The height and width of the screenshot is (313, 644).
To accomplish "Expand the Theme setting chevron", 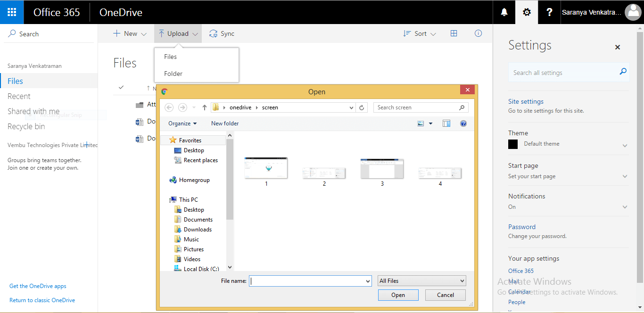I will [x=625, y=146].
